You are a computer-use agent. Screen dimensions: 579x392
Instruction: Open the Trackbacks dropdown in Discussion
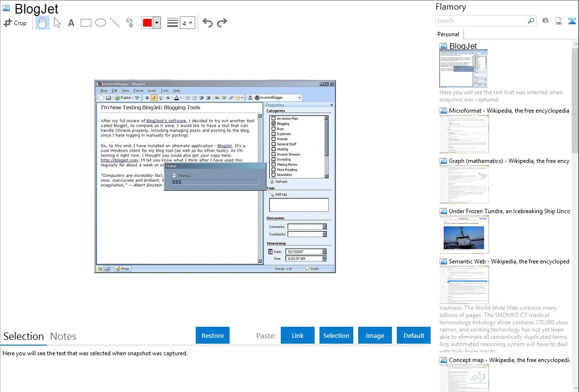pos(324,234)
